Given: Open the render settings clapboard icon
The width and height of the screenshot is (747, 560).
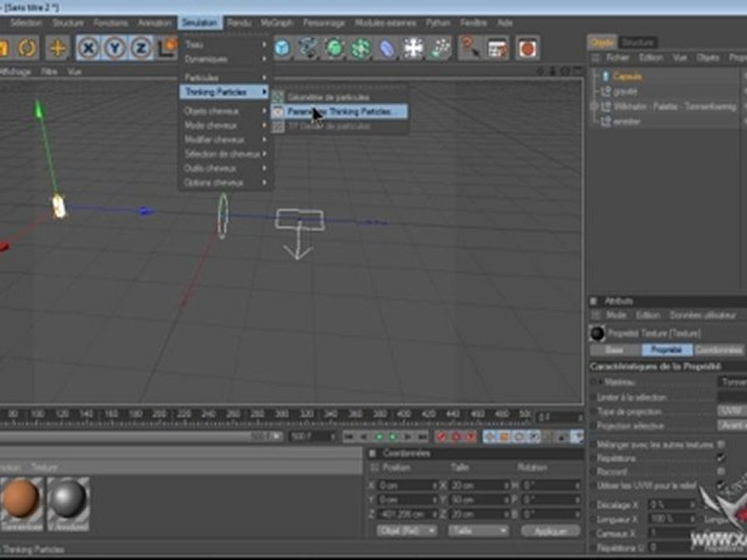Looking at the screenshot, I should point(497,48).
